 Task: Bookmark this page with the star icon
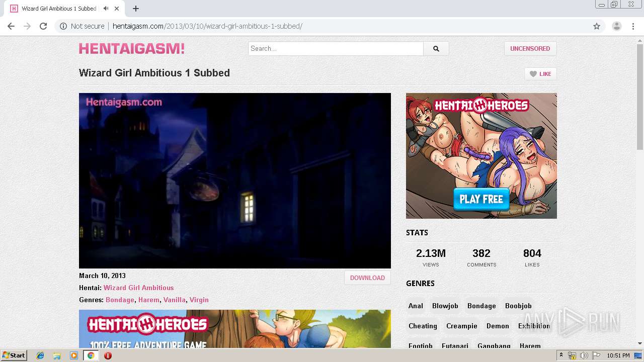coord(597,26)
